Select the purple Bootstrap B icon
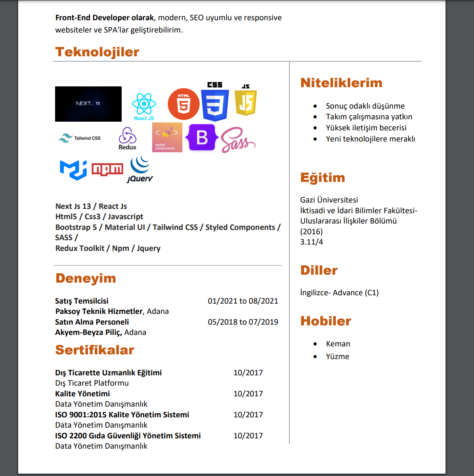Screen dimensions: 474x476 click(202, 138)
